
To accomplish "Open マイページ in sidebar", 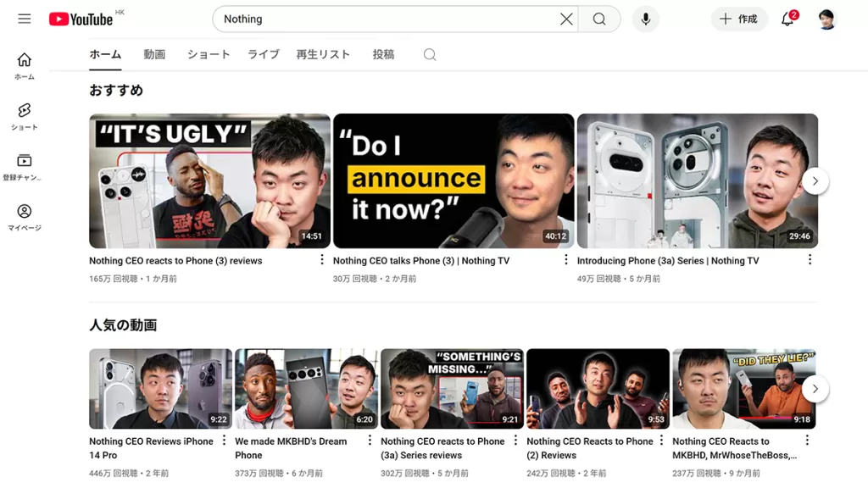I will tap(25, 217).
